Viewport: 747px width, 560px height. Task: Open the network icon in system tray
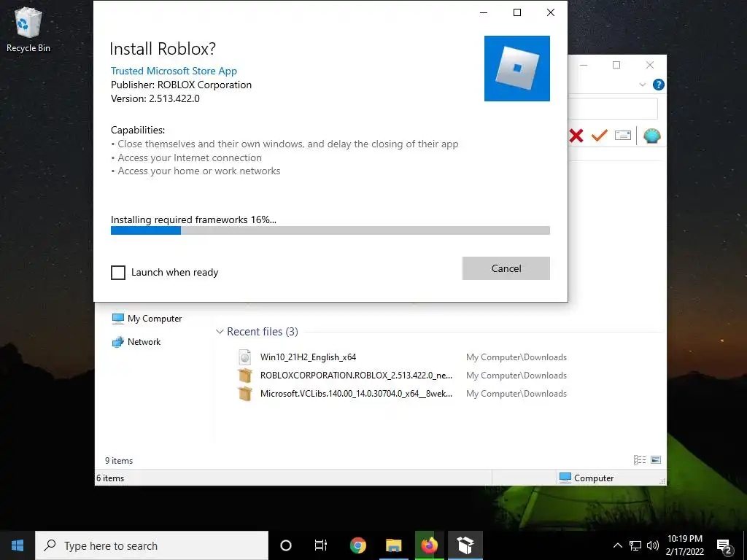[x=635, y=545]
